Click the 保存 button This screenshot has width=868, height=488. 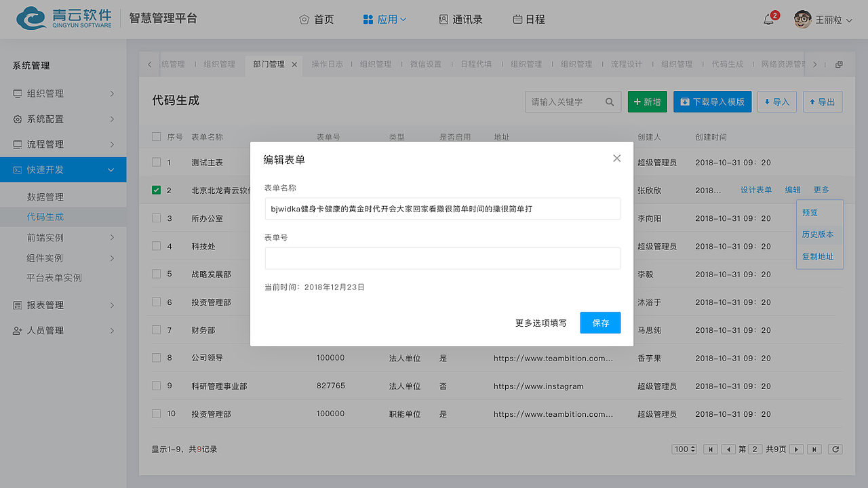(x=600, y=323)
